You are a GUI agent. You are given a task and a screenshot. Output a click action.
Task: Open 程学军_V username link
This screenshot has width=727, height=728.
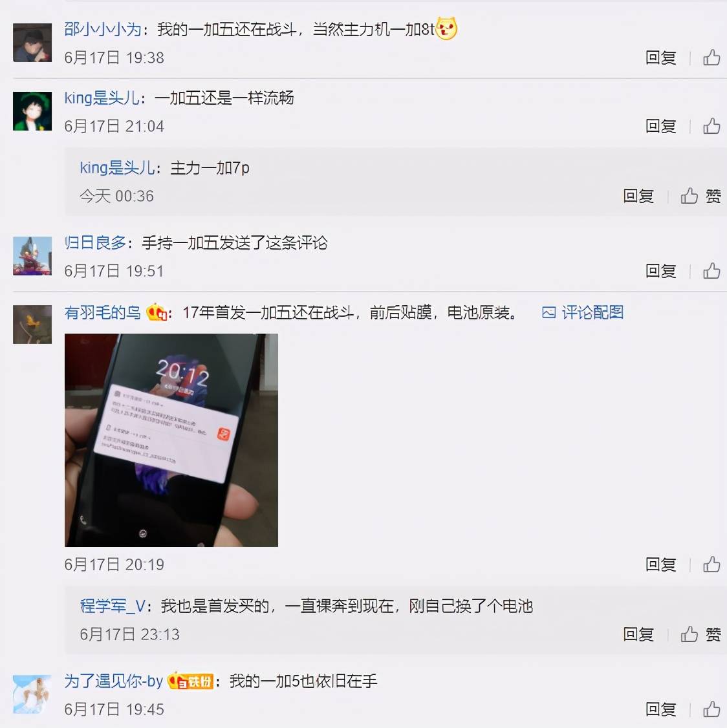pyautogui.click(x=113, y=606)
